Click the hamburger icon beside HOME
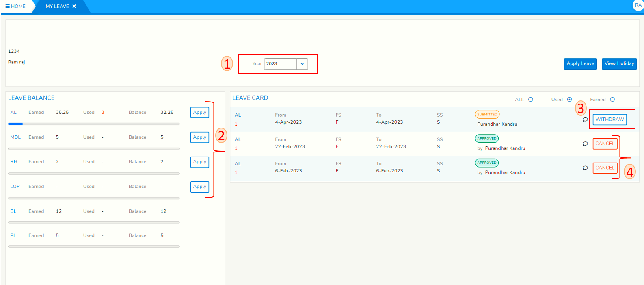 click(7, 7)
